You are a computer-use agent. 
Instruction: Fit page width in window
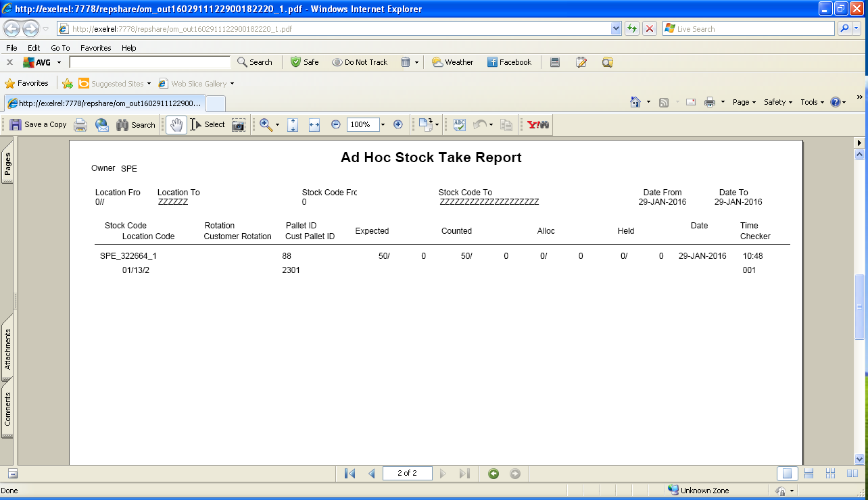(314, 125)
